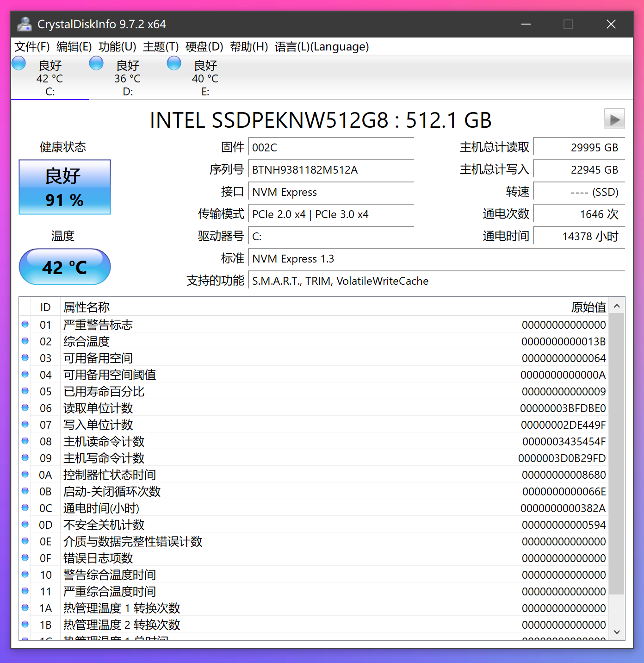Click the D: drive blue status circle

(x=96, y=63)
